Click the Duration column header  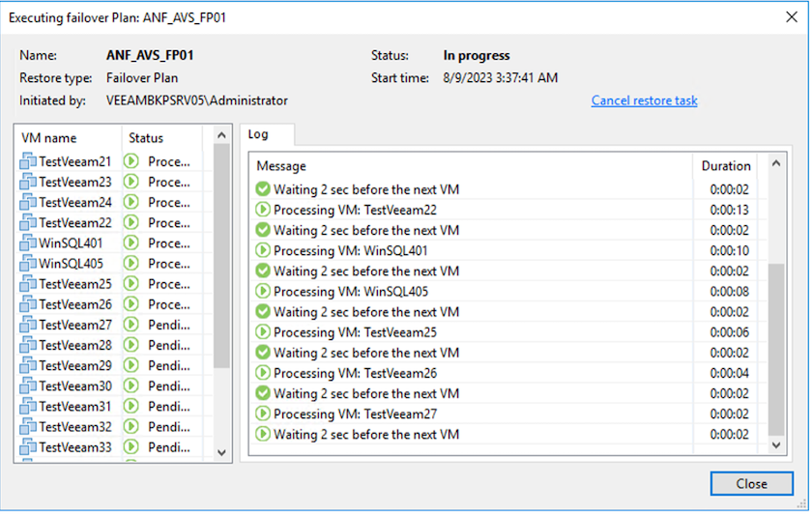point(725,166)
